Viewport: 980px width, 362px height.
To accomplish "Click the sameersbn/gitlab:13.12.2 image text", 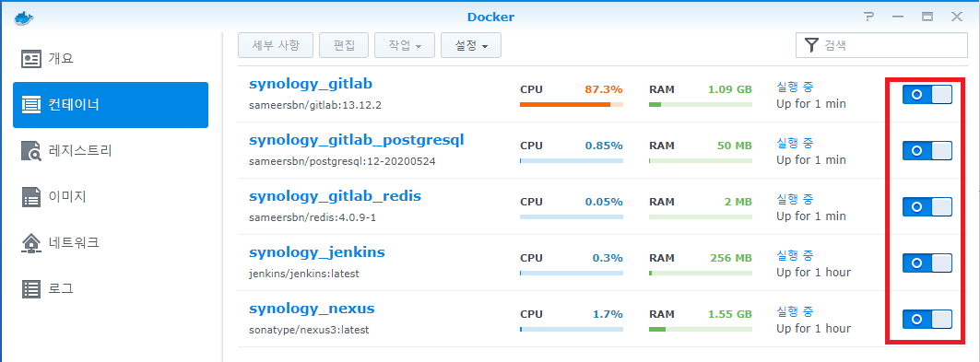I will pos(315,105).
